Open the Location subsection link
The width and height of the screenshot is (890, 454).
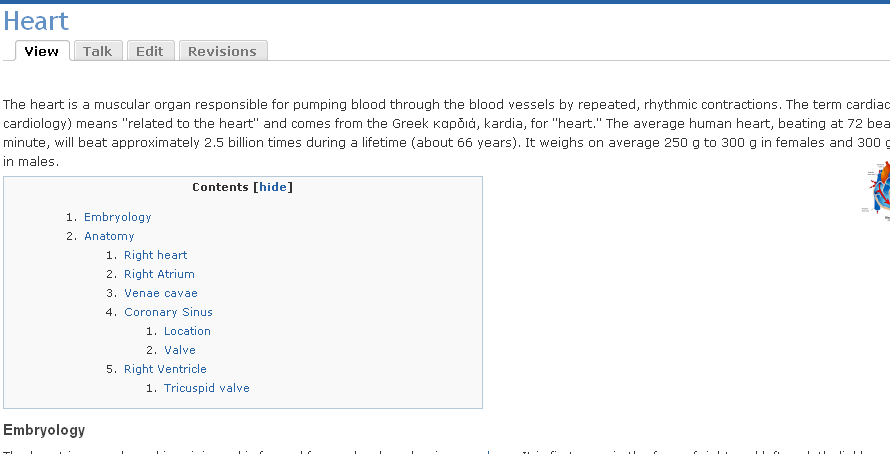click(187, 331)
